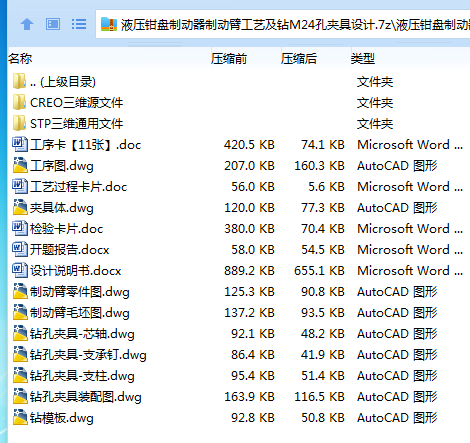
Task: Click the AutoCAD icon of 制动臂毛坯图.dwg
Action: pyautogui.click(x=20, y=312)
